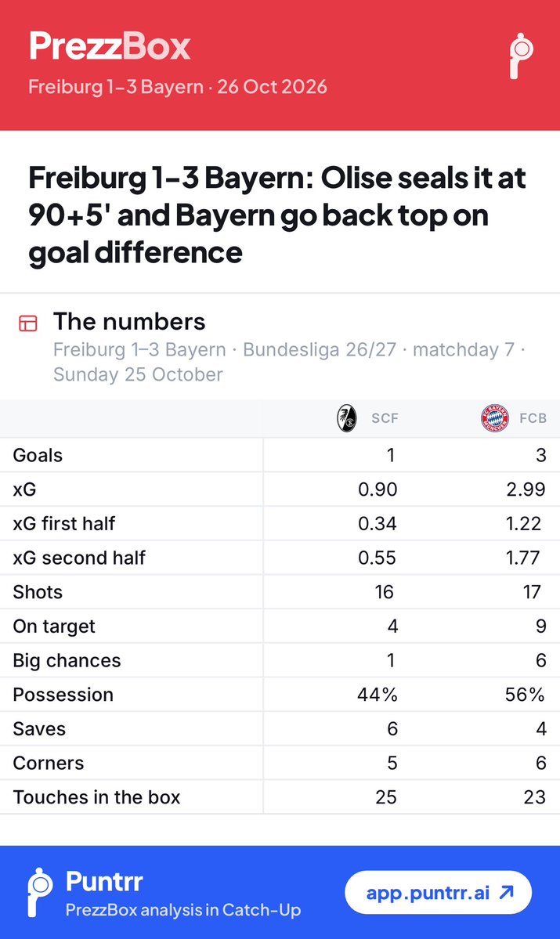Click the whistle icon in red header
This screenshot has height=939, width=560.
point(521,56)
